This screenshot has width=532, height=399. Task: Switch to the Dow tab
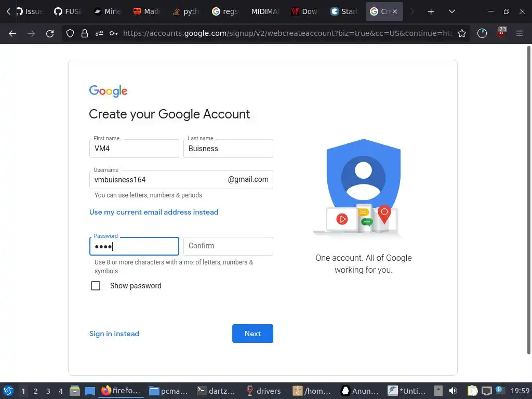click(304, 11)
